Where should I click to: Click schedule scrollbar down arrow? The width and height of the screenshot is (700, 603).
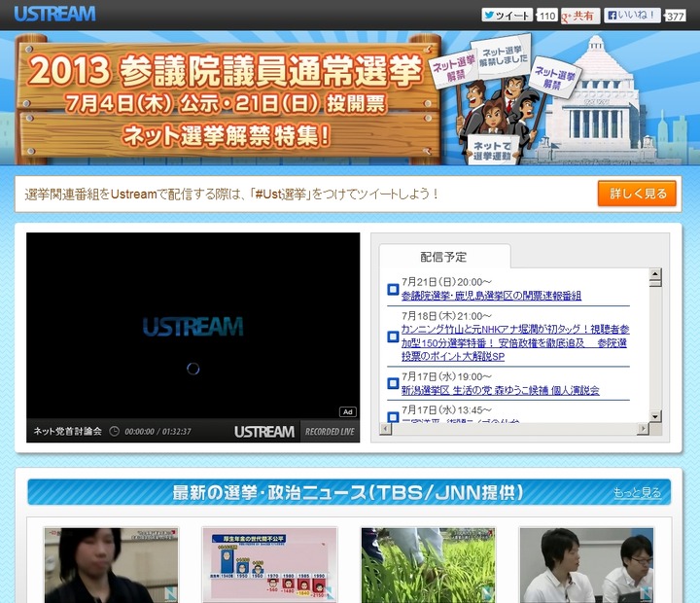pyautogui.click(x=655, y=416)
